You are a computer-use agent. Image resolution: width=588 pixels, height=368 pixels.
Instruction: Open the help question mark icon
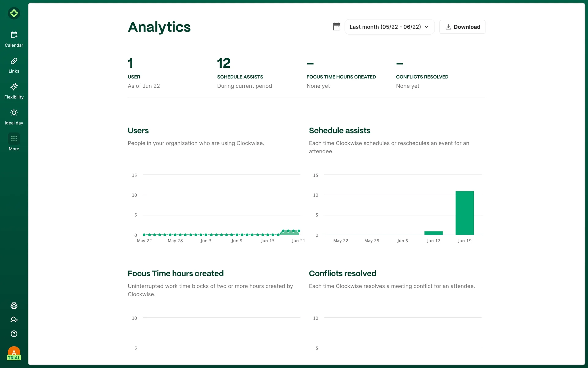[x=14, y=334]
